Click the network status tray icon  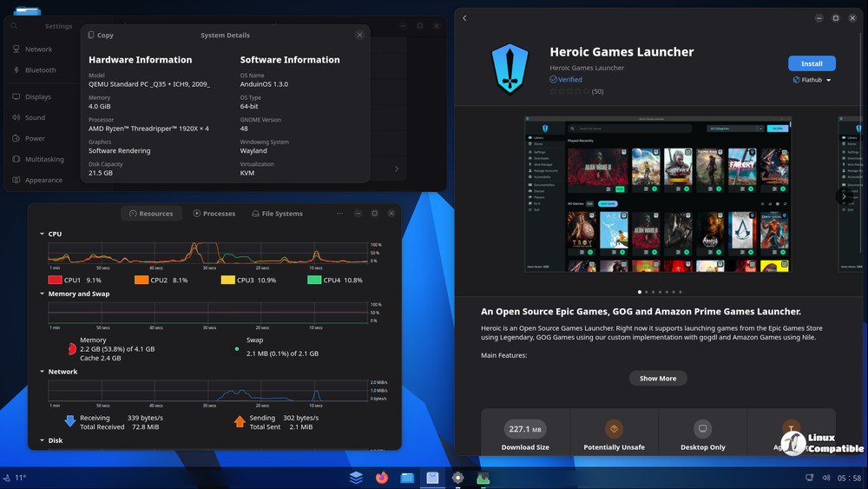[810, 478]
